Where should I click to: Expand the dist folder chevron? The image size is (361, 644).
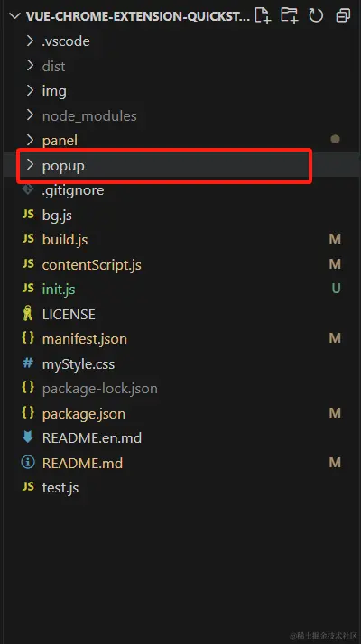[30, 66]
